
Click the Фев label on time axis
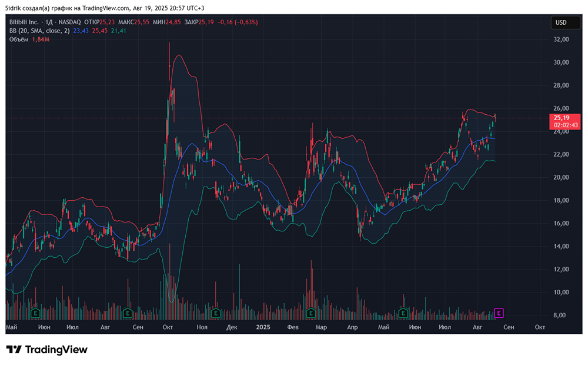(x=293, y=327)
